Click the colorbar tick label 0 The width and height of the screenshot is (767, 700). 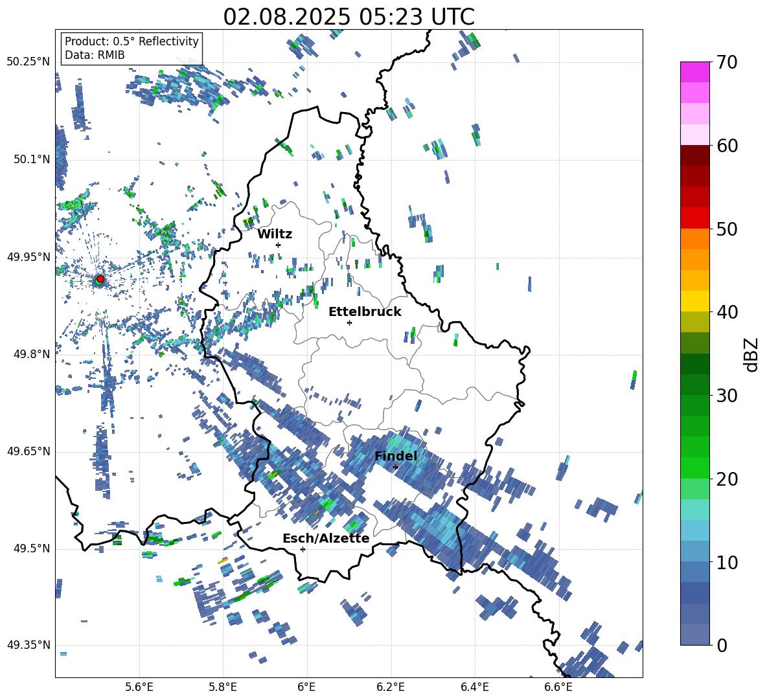(x=722, y=645)
